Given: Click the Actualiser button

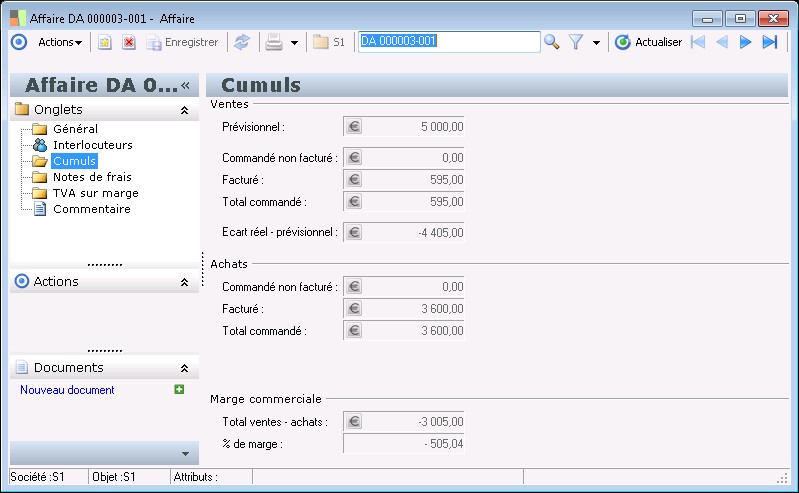Looking at the screenshot, I should [x=648, y=42].
